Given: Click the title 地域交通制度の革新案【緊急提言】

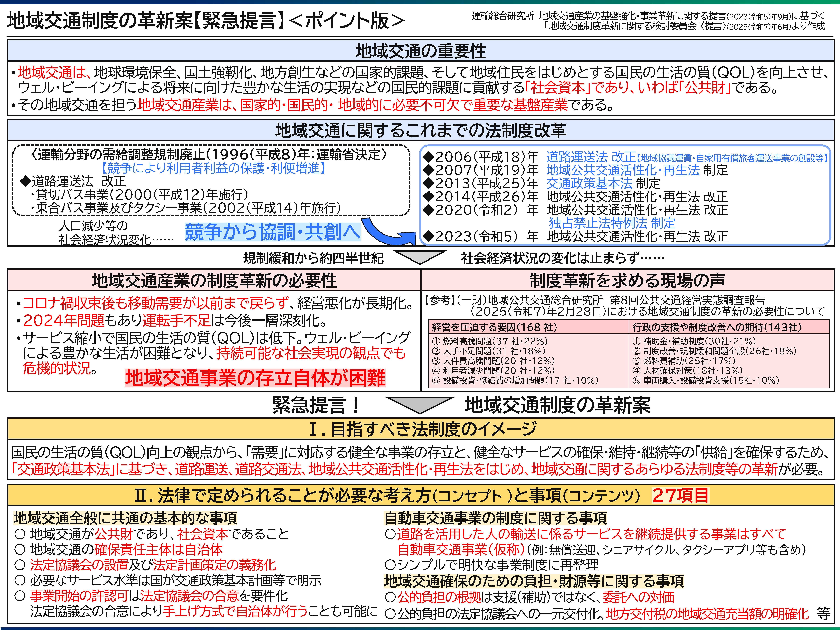Looking at the screenshot, I should pos(146,21).
